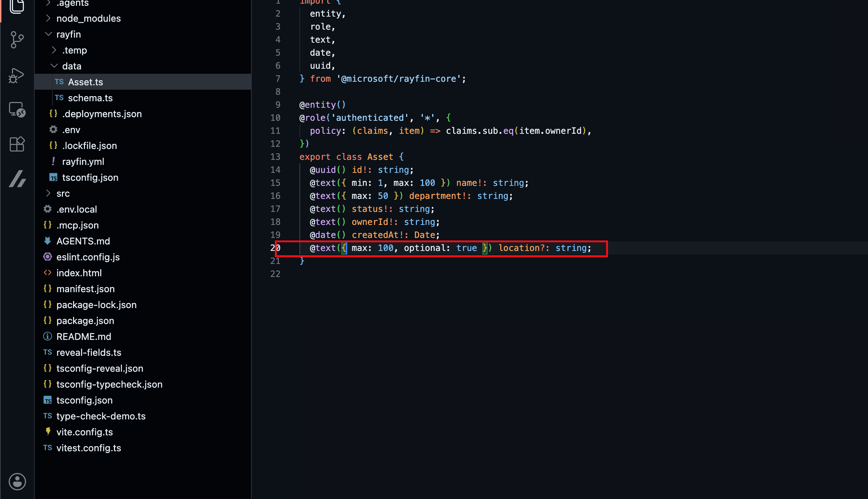
Task: Open the Accounts menu icon
Action: [17, 482]
